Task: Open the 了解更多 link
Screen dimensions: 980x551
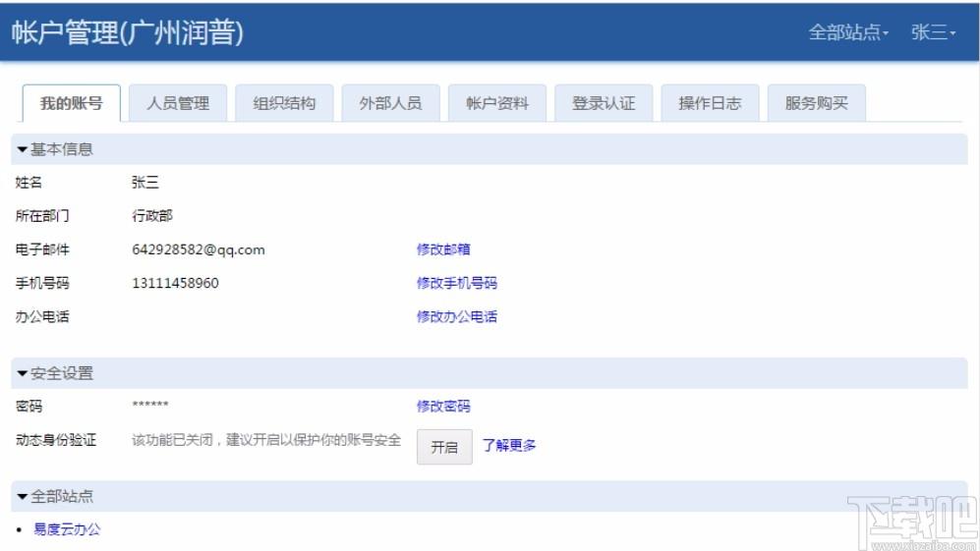Action: (509, 446)
